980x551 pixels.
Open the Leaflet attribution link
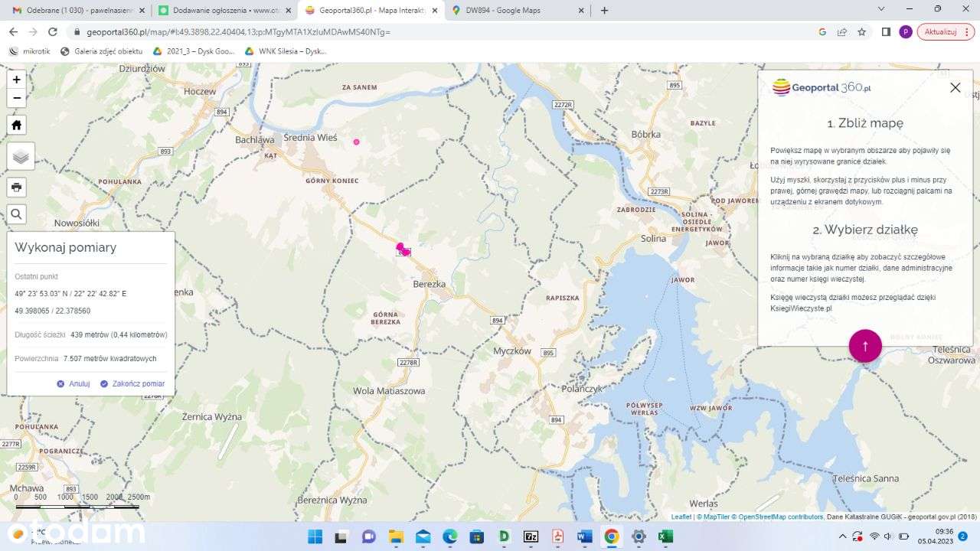click(681, 517)
